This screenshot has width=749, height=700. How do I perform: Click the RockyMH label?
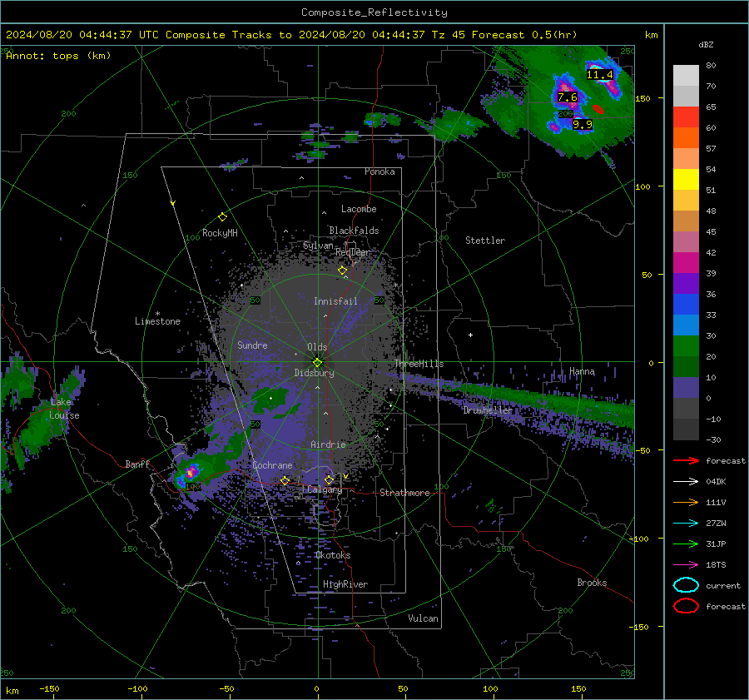click(220, 233)
